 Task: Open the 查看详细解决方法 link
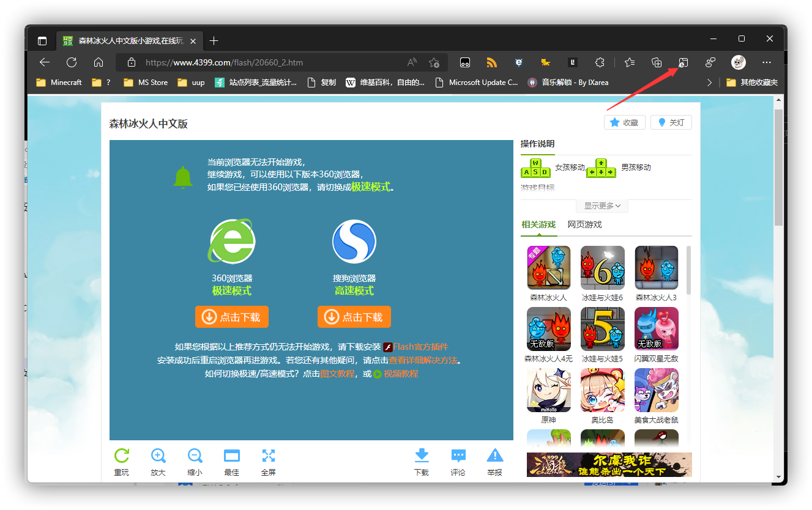[423, 360]
